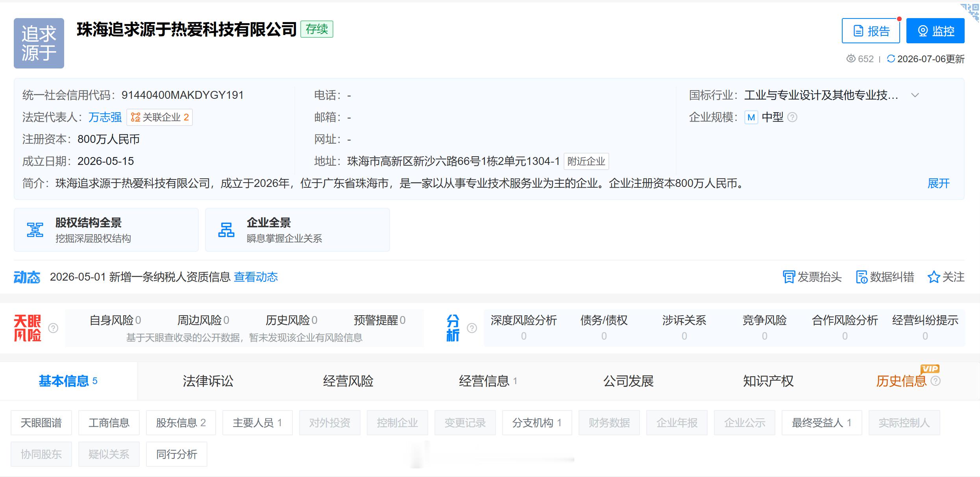Click the 存续 status badge
Image resolution: width=980 pixels, height=477 pixels.
point(317,29)
